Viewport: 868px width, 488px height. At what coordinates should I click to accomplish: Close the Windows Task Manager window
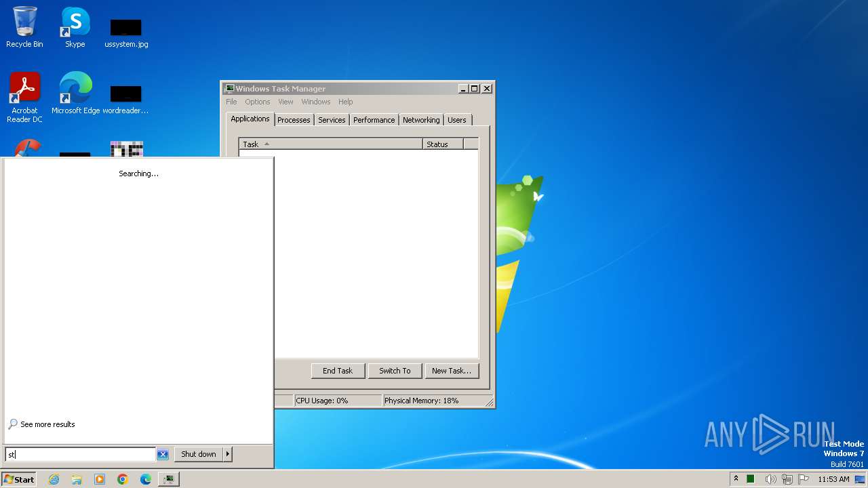[487, 89]
